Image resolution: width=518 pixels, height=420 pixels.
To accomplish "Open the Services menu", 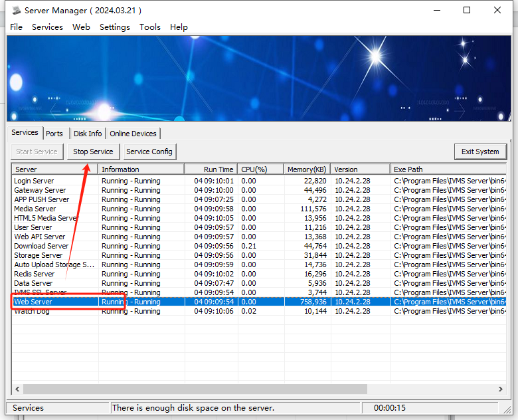I will point(47,27).
